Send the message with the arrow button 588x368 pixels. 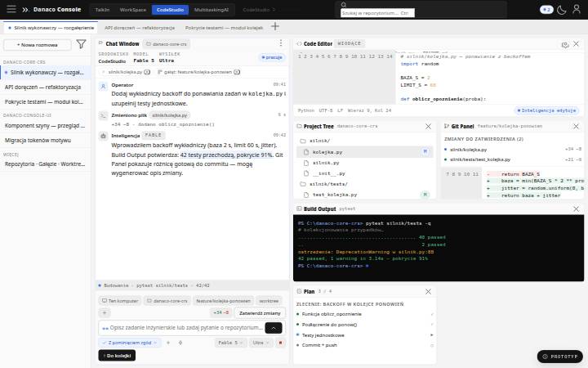tap(274, 328)
